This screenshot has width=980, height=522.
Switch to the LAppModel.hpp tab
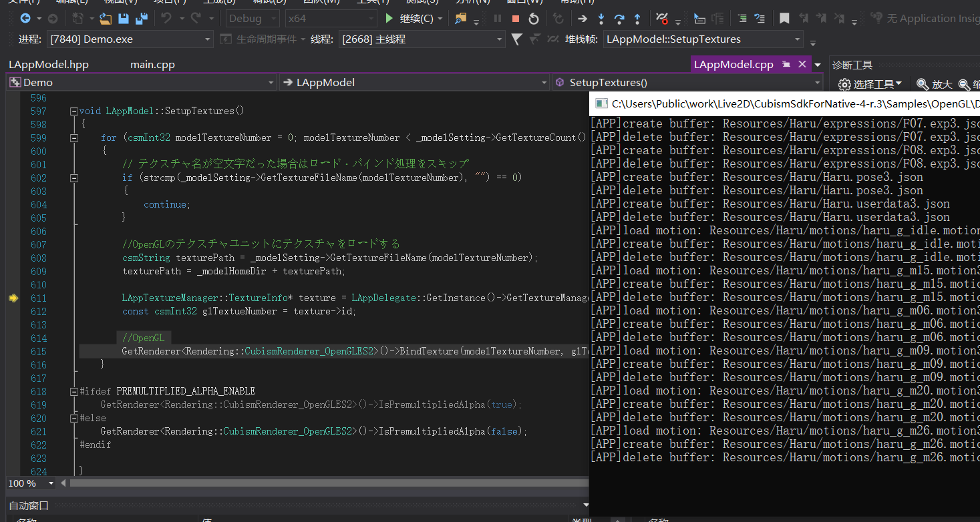(x=49, y=65)
